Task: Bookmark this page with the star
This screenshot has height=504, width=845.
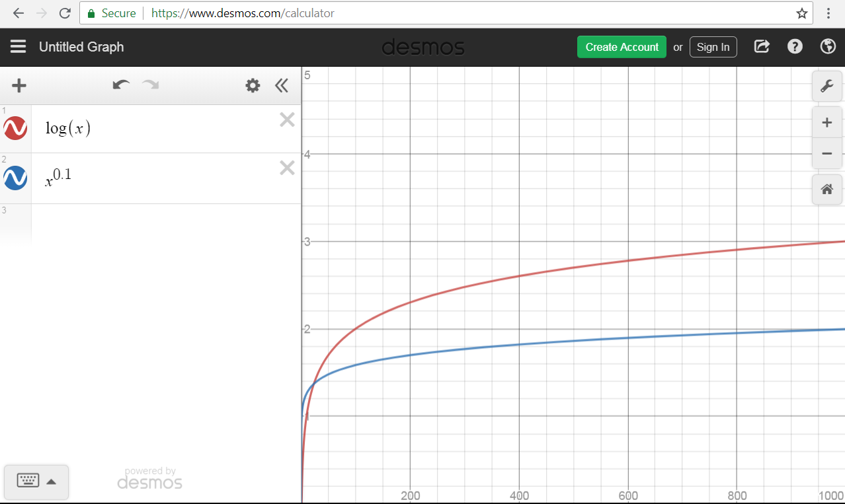Action: pos(802,13)
